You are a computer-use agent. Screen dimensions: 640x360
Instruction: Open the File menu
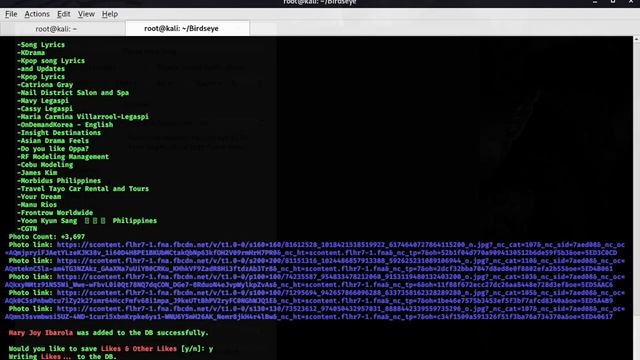(x=11, y=14)
